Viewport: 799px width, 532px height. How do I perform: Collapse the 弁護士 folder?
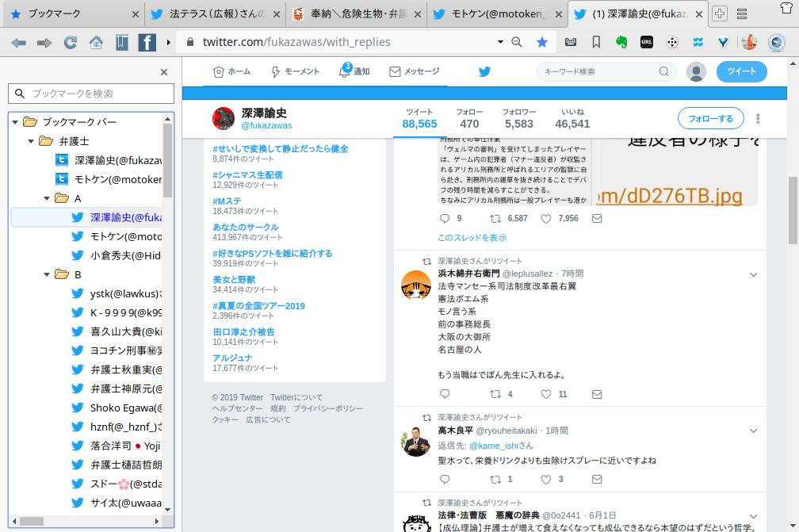click(31, 141)
